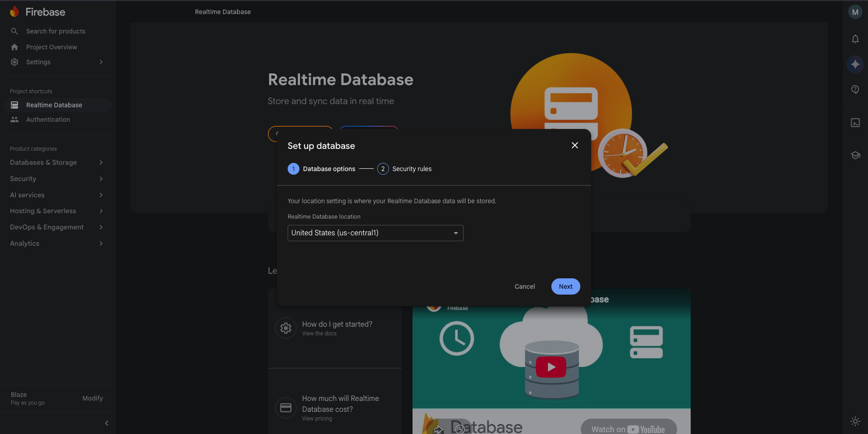Click the credit card pricing icon
The image size is (868, 434).
tap(286, 408)
